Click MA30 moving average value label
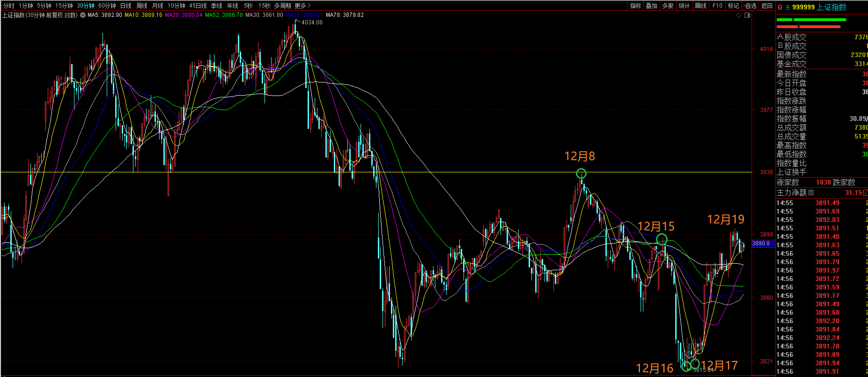This screenshot has width=868, height=377. [x=264, y=15]
